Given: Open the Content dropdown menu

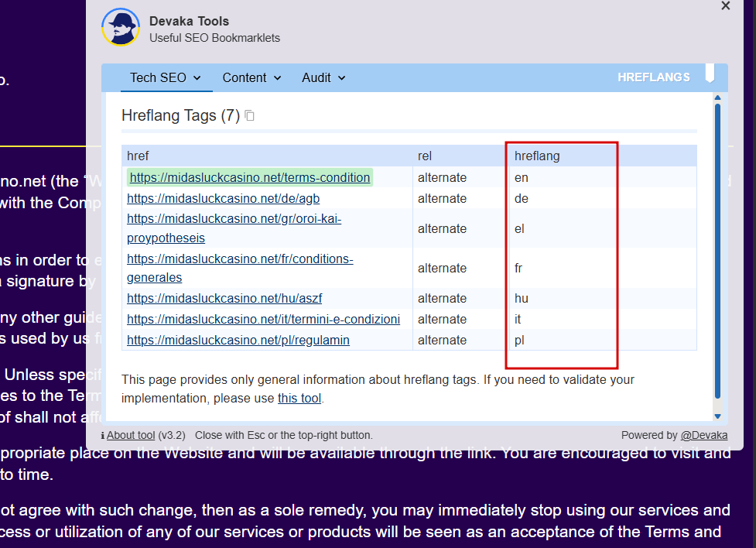Looking at the screenshot, I should point(251,77).
